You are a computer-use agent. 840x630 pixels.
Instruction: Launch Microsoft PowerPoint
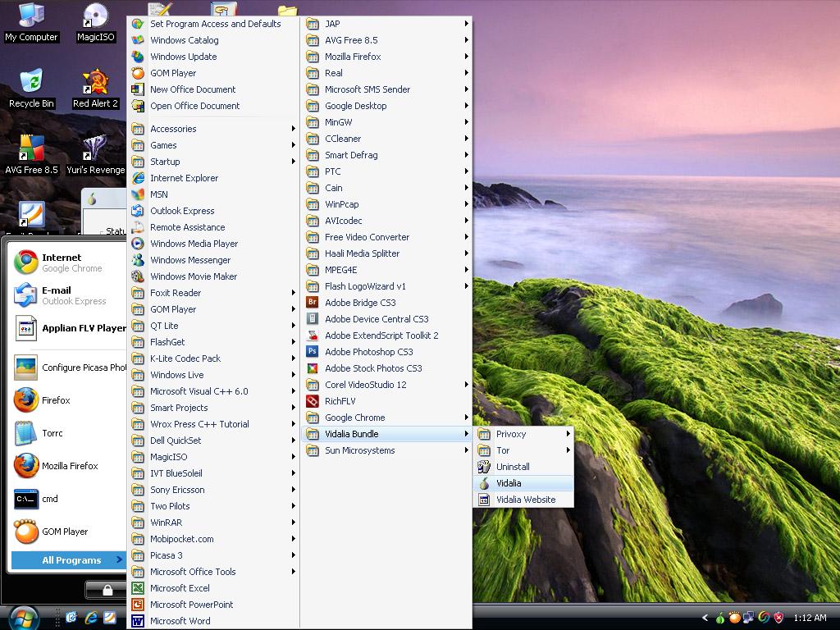click(213, 605)
